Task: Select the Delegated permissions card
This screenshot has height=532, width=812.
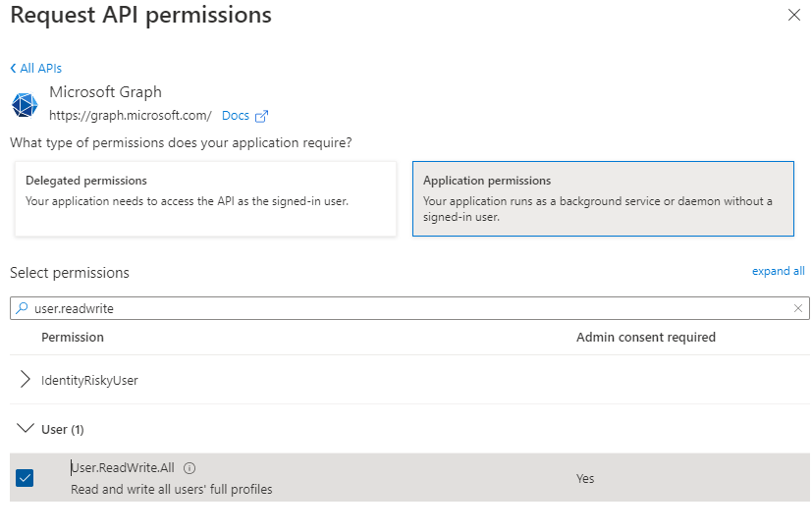Action: tap(205, 198)
